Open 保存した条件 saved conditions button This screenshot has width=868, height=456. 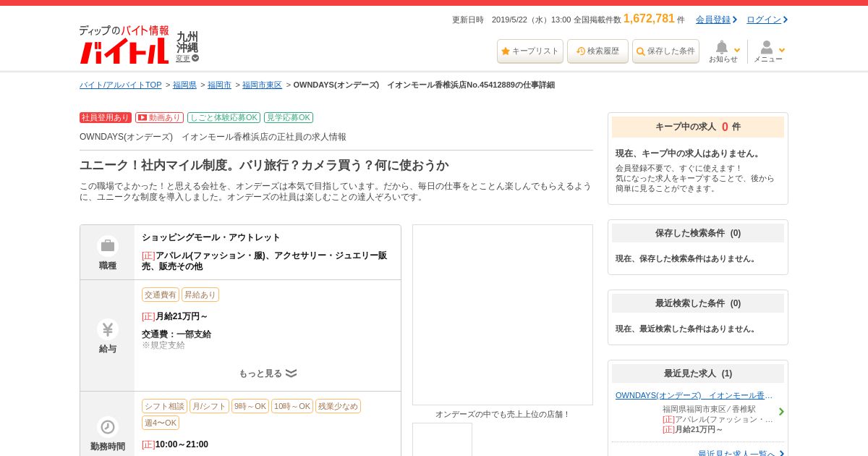[x=665, y=51]
